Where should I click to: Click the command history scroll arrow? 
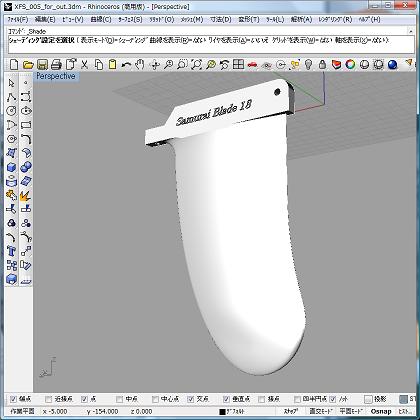[410, 31]
